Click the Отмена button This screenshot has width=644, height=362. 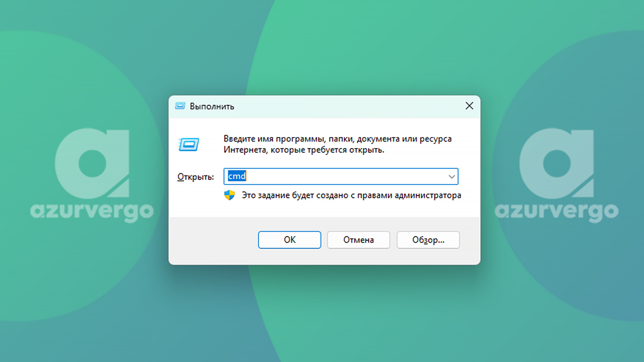pos(359,240)
